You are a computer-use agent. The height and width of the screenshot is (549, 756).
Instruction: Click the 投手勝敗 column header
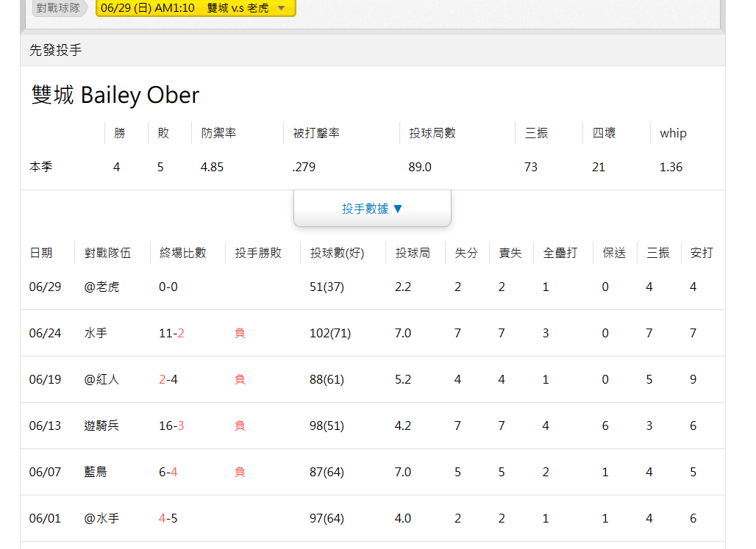click(x=258, y=253)
